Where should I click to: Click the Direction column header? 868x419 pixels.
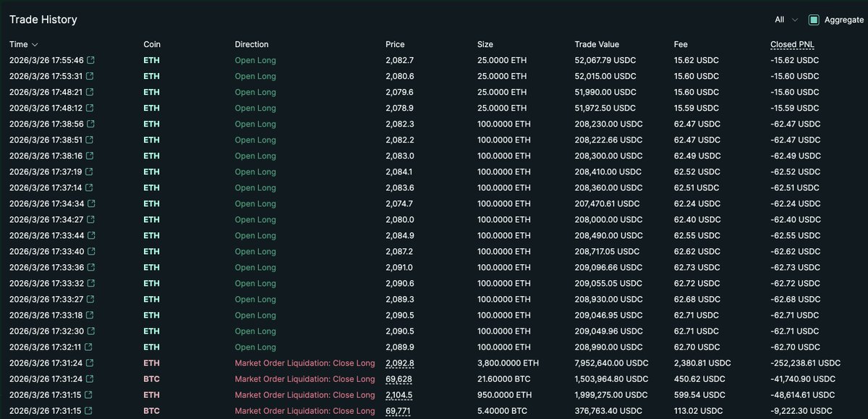pyautogui.click(x=252, y=45)
